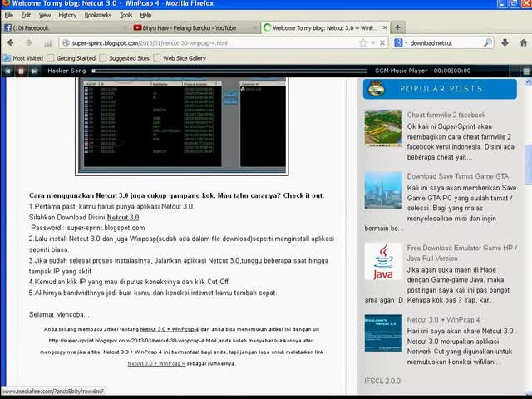Click the browser forward arrow
The image size is (532, 399).
pyautogui.click(x=29, y=42)
